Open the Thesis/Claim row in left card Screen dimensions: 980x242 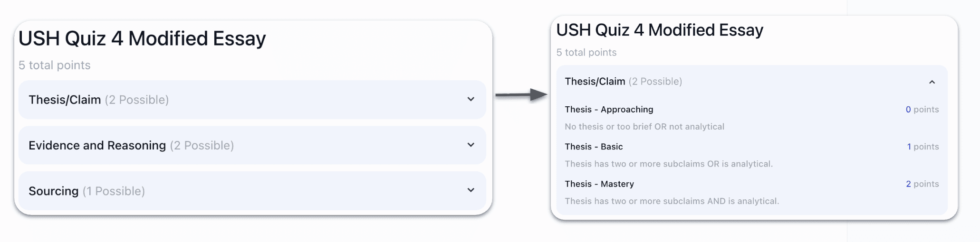coord(252,100)
